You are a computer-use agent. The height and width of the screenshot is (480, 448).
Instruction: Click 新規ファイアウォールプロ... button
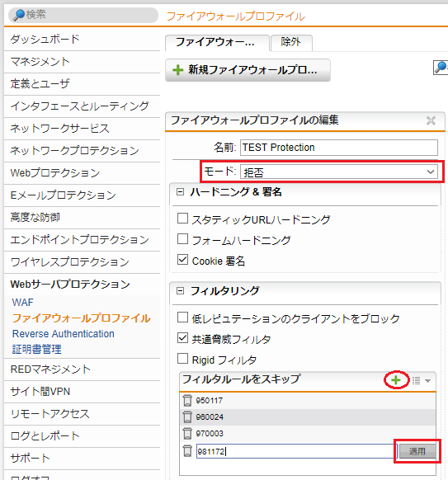click(x=248, y=70)
